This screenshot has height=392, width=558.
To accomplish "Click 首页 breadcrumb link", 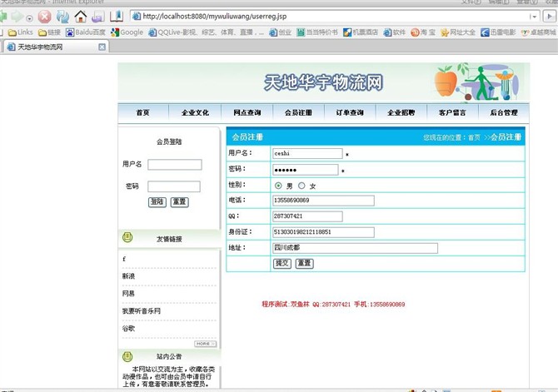I will click(474, 137).
